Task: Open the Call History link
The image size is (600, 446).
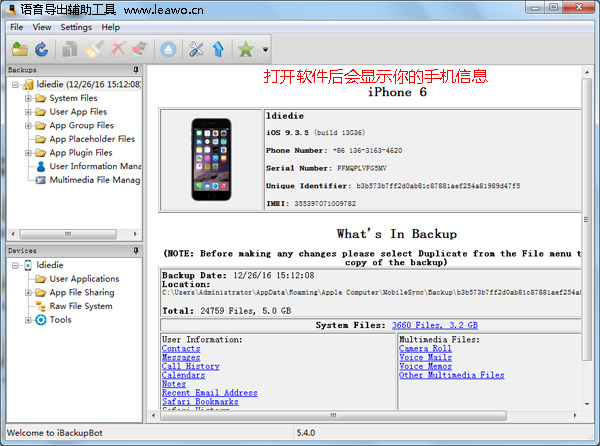Action: [x=191, y=366]
